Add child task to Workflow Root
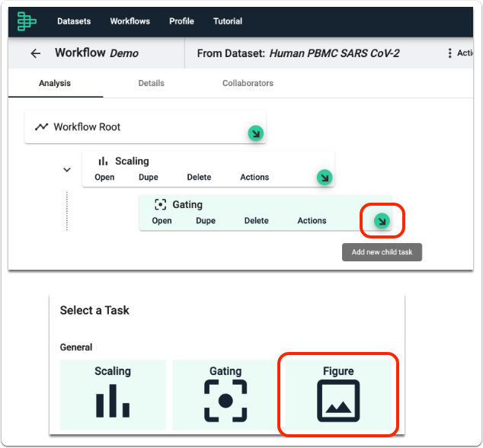483x448 pixels. pos(256,133)
